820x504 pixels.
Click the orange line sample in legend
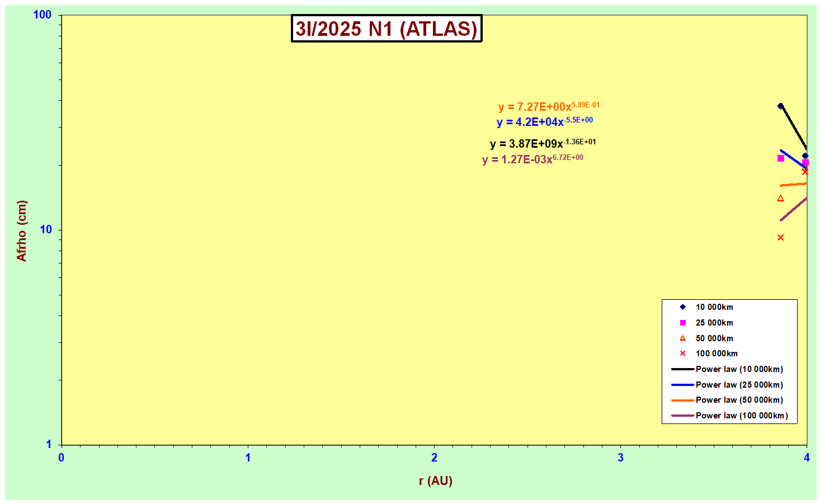(x=682, y=400)
